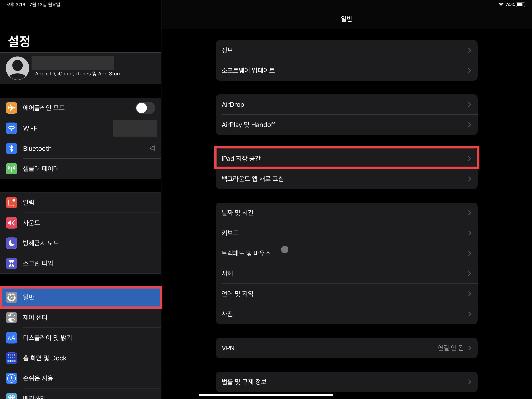Image resolution: width=532 pixels, height=399 pixels.
Task: Open 알림 label in sidebar
Action: [29, 202]
